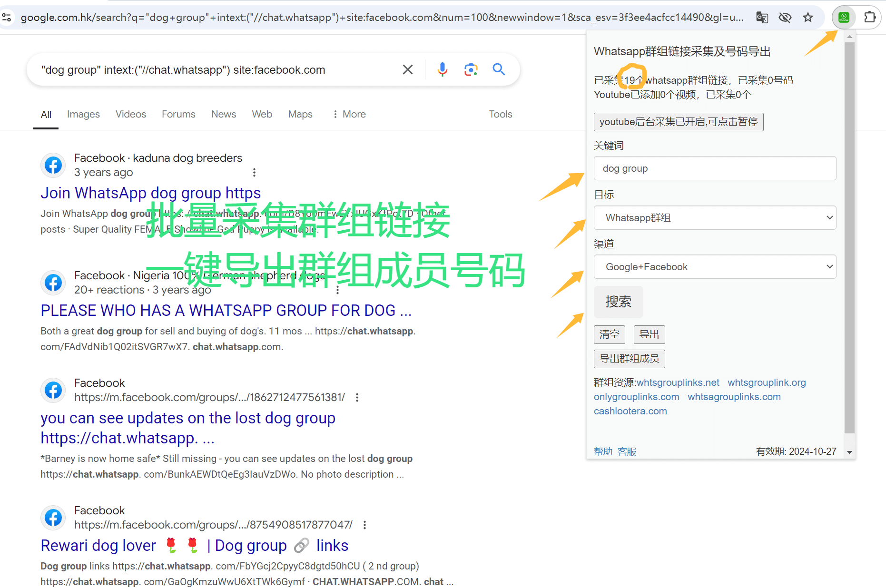Image resolution: width=886 pixels, height=588 pixels.
Task: Open onlygrouplinks.com resource link
Action: (x=637, y=397)
